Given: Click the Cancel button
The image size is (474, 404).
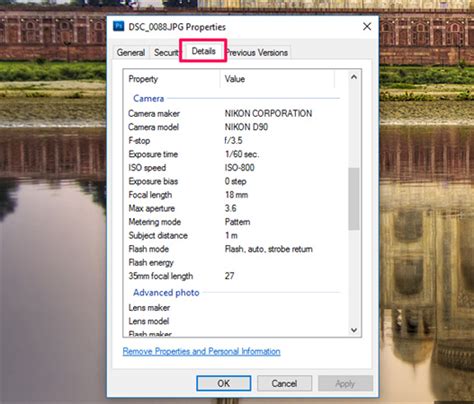Looking at the screenshot, I should tap(284, 383).
